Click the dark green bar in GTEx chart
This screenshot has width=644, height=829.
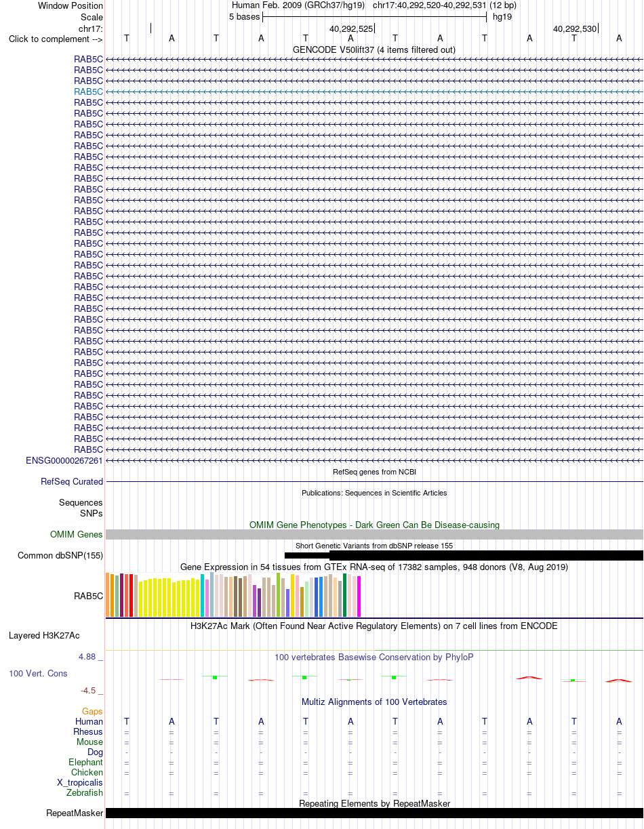coord(345,595)
